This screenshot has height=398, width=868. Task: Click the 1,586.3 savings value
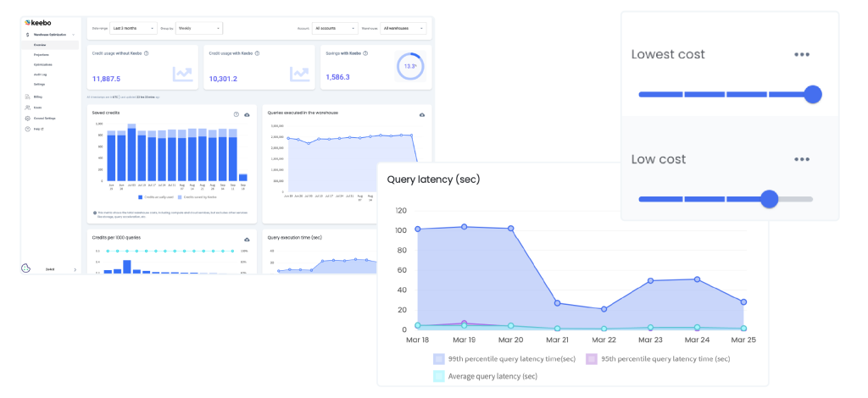tap(337, 77)
